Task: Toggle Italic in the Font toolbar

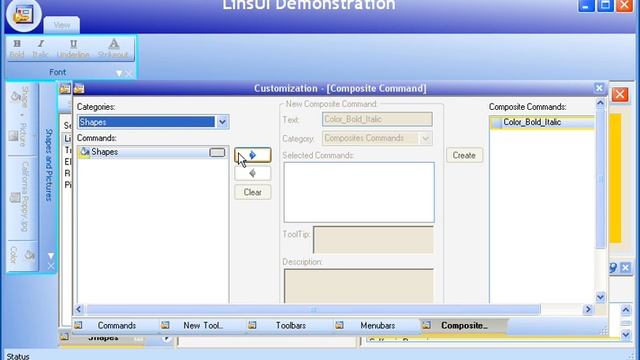Action: (x=40, y=48)
